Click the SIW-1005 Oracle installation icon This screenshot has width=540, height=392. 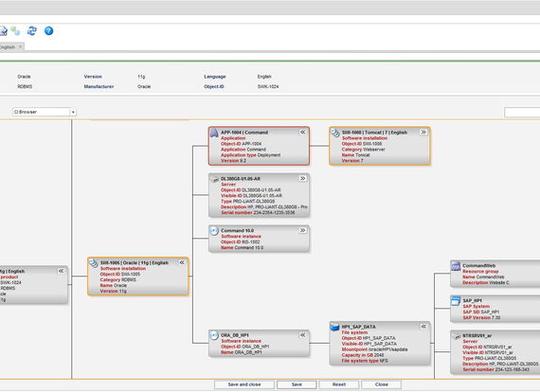pos(94,263)
